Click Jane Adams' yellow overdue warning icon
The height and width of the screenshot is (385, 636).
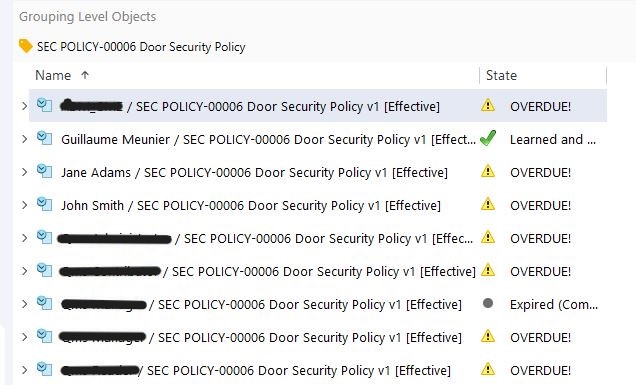tap(488, 171)
